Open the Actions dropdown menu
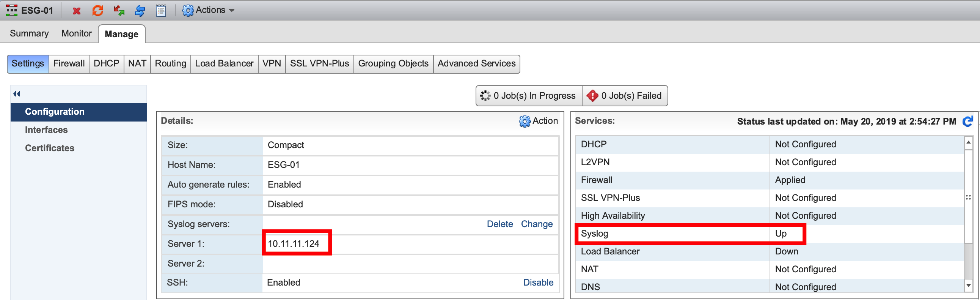The image size is (980, 300). [209, 10]
